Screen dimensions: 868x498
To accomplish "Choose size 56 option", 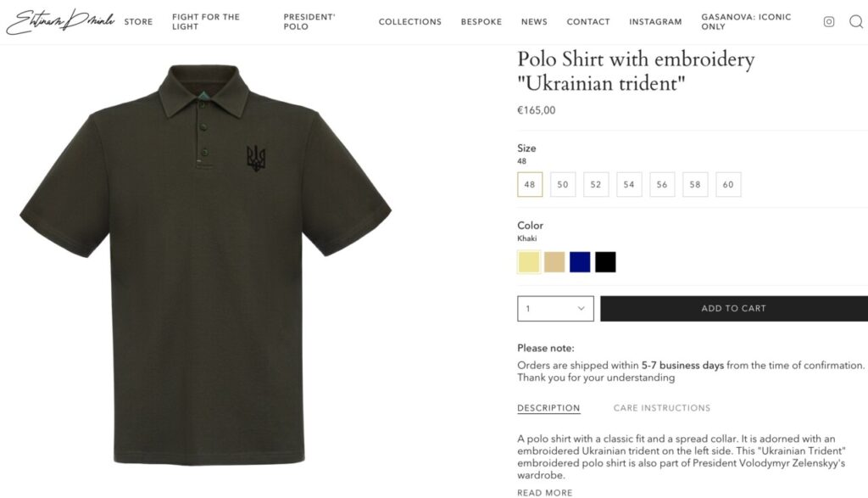I will click(x=662, y=184).
